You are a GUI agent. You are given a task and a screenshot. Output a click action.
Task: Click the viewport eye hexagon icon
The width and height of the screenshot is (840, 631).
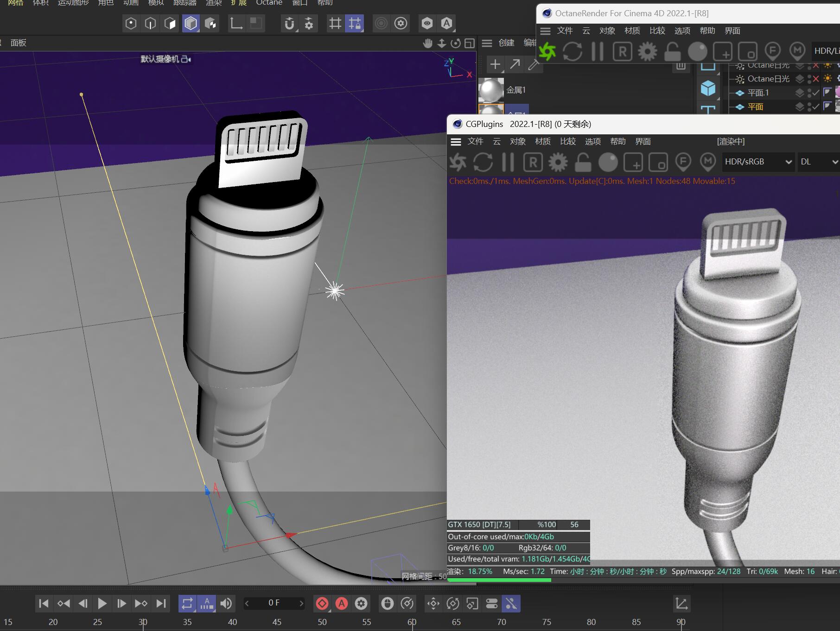(x=427, y=23)
